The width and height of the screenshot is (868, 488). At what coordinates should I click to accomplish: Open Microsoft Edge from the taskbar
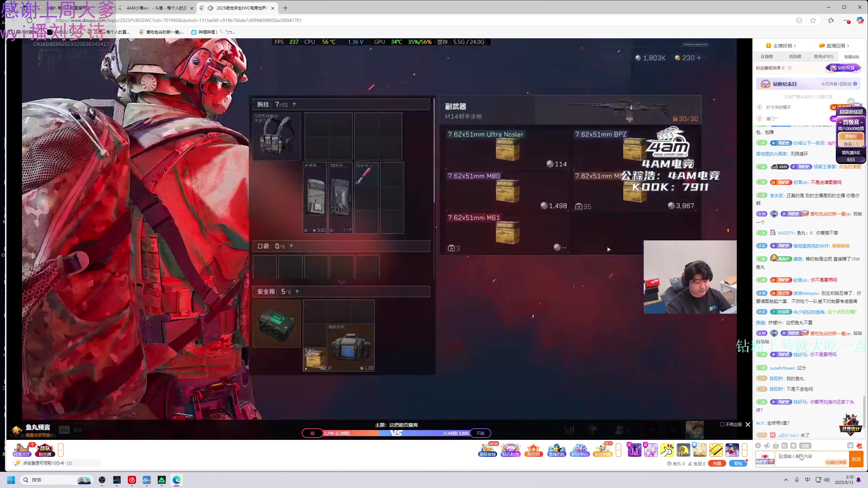coord(177,480)
